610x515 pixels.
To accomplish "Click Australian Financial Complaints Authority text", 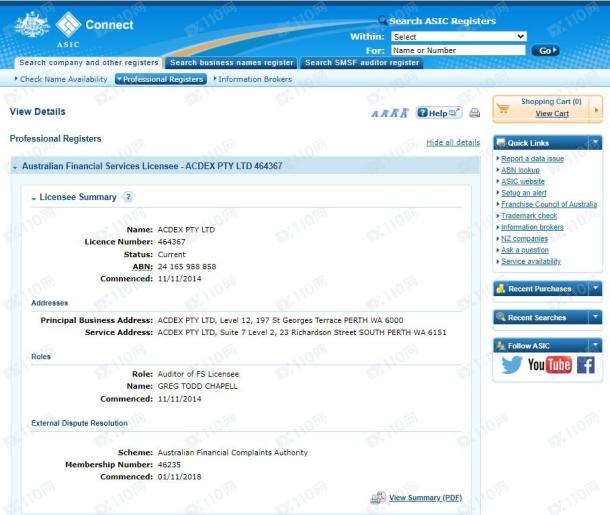I will [x=233, y=453].
